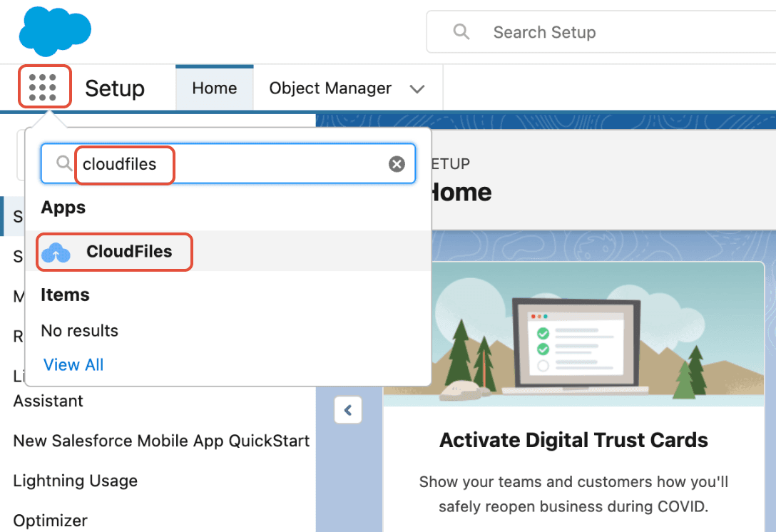Select CloudFiles under the Apps section
Viewport: 776px width, 532px height.
pos(131,252)
